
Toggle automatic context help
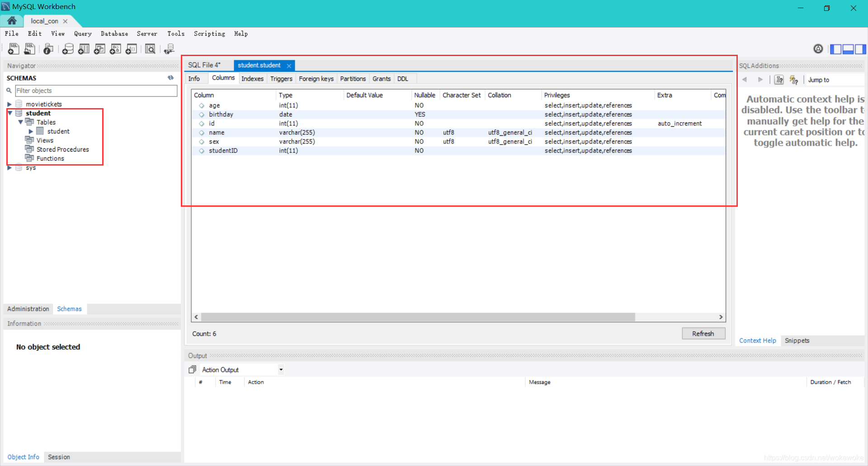tap(794, 80)
